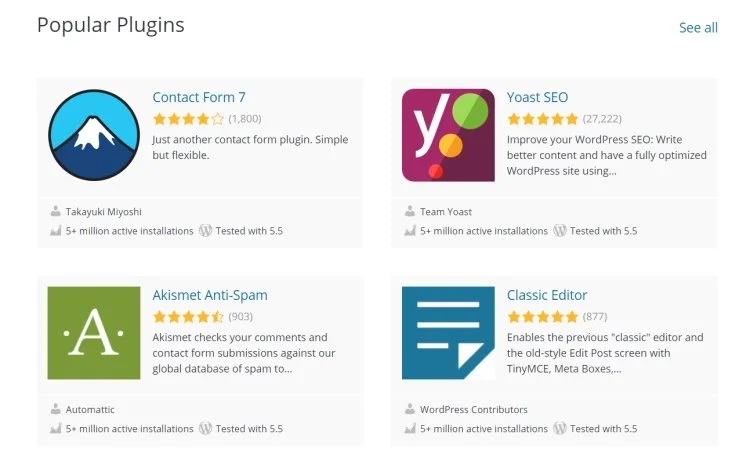
Task: Click Team Yoast author name
Action: click(446, 212)
